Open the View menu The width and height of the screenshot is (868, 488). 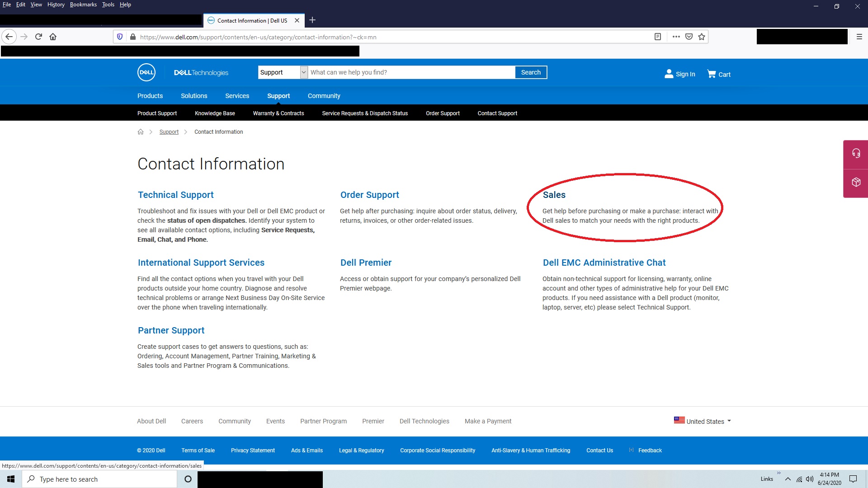tap(36, 5)
